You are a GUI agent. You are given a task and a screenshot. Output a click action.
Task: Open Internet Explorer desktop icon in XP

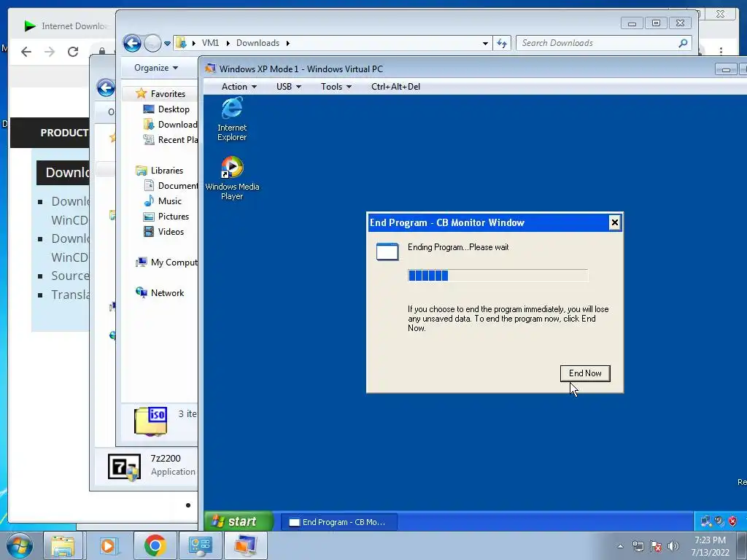tap(232, 119)
